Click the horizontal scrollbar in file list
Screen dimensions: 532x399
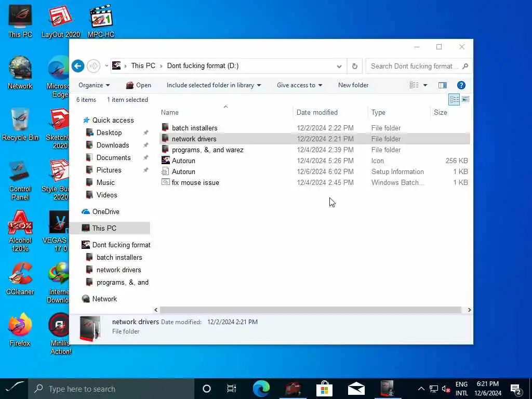tap(311, 310)
